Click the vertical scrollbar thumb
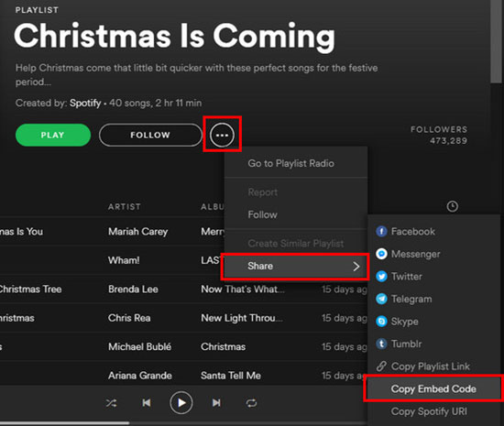The height and width of the screenshot is (426, 504). (x=496, y=41)
